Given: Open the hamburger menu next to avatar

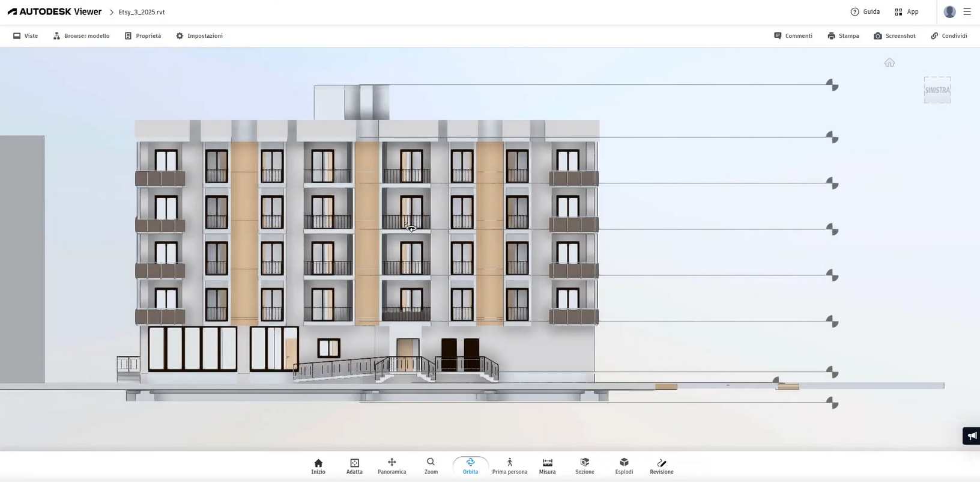Looking at the screenshot, I should pyautogui.click(x=967, y=12).
